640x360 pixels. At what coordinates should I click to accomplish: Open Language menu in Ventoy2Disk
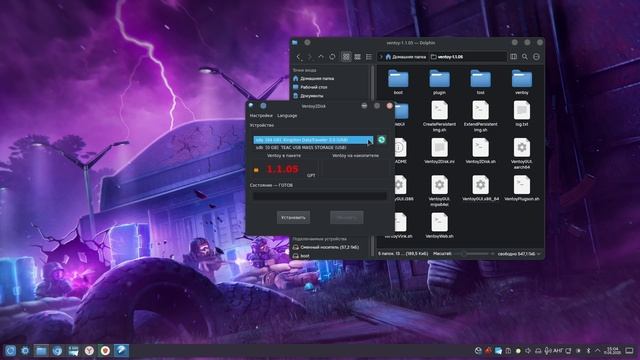tap(287, 116)
